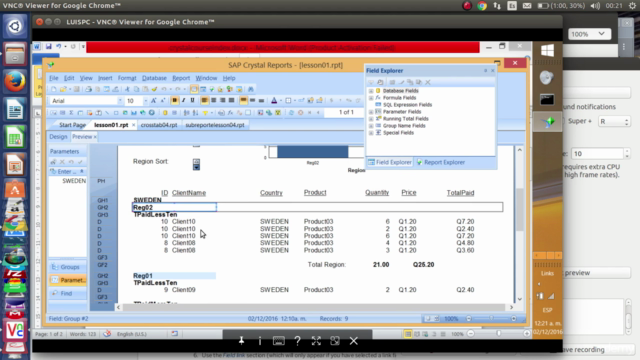Click the Print icon in Crystal Reports toolbar
Image resolution: width=640 pixels, height=360 pixels.
tap(89, 89)
